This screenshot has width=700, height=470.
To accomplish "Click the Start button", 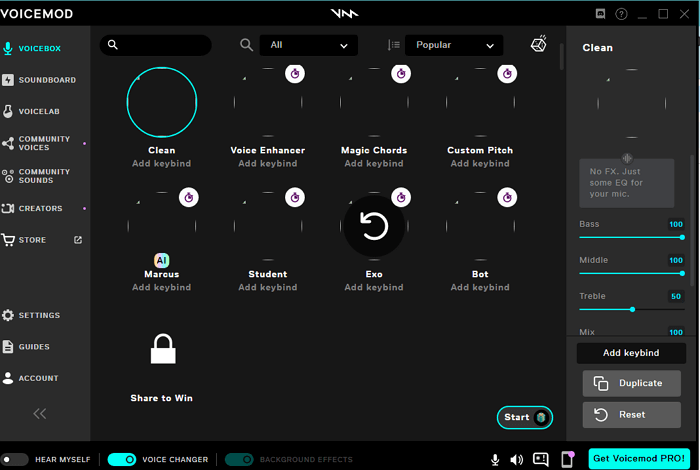I will pos(525,417).
